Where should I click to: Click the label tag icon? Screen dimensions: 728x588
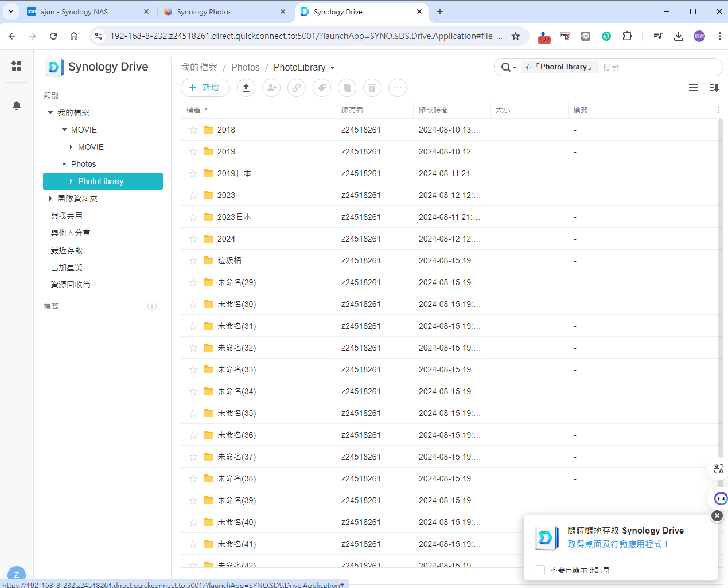click(x=322, y=88)
